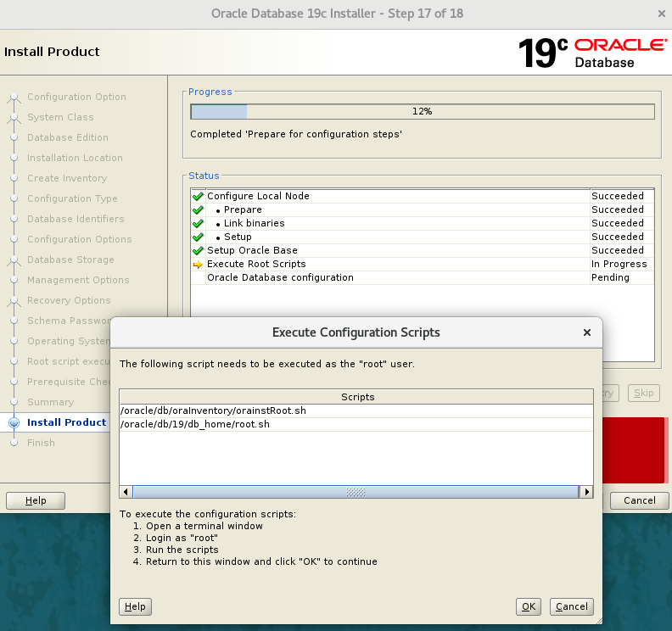Screen dimensions: 672x631
Task: Click the blue Install Product step indicator
Action: (x=14, y=422)
